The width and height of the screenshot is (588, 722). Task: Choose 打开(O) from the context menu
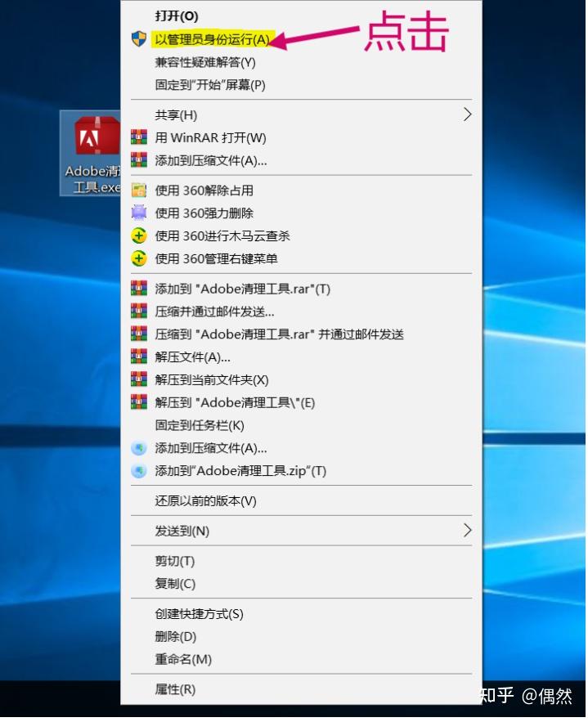click(177, 16)
